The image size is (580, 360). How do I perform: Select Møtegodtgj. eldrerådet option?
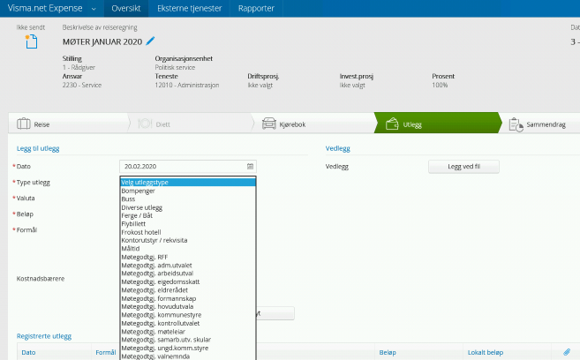(188, 290)
